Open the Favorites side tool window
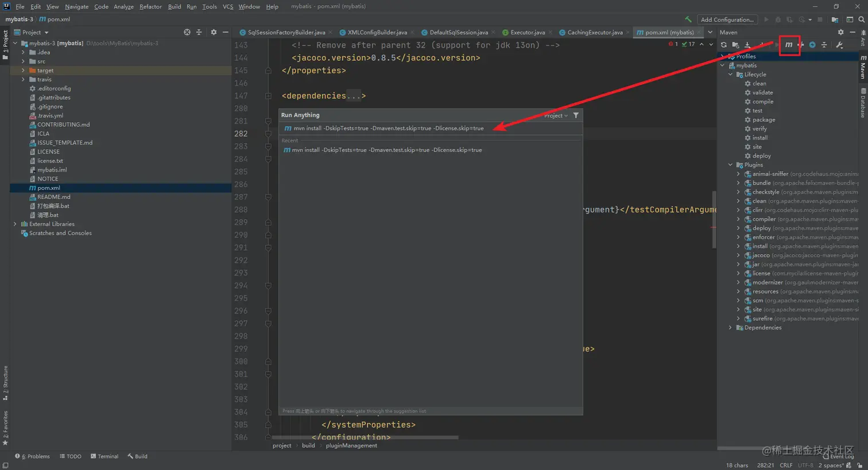868x470 pixels. [x=5, y=428]
